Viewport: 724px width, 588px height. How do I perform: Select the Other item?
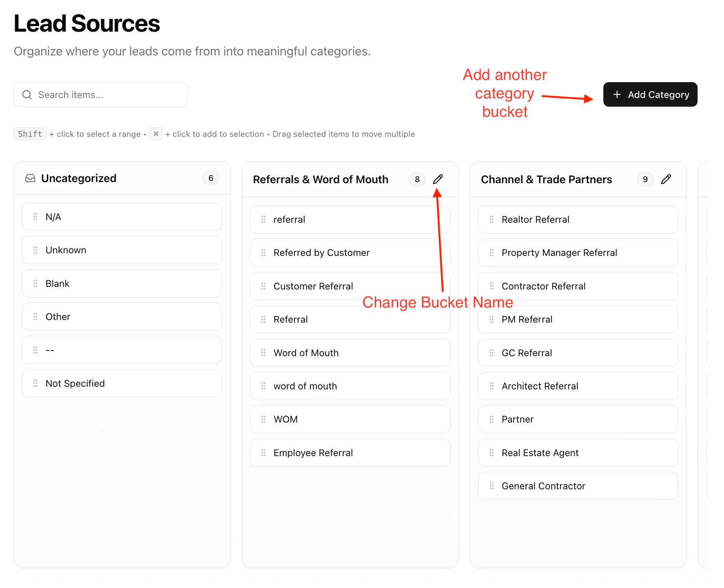pos(122,317)
